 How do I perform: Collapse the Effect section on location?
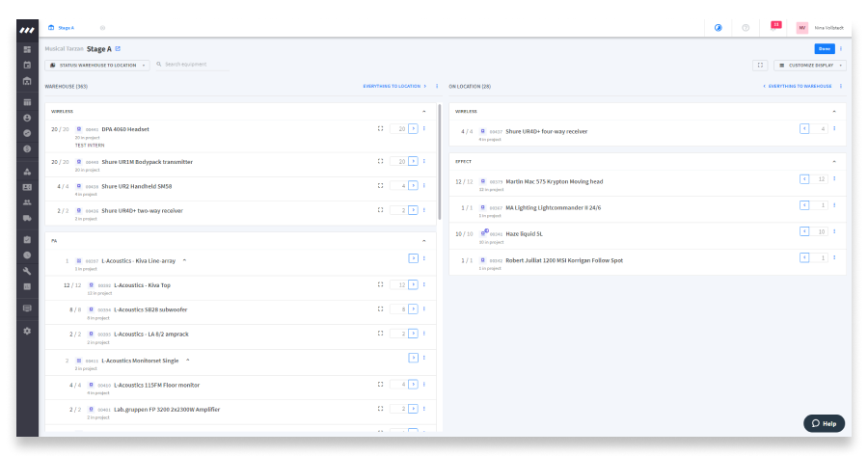[833, 161]
